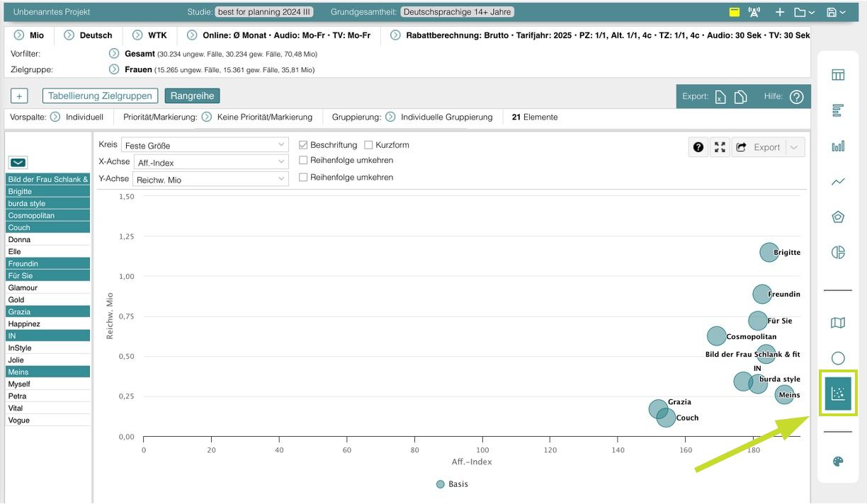Viewport: 867px width, 504px height.
Task: Open the map view icon
Action: pos(838,323)
